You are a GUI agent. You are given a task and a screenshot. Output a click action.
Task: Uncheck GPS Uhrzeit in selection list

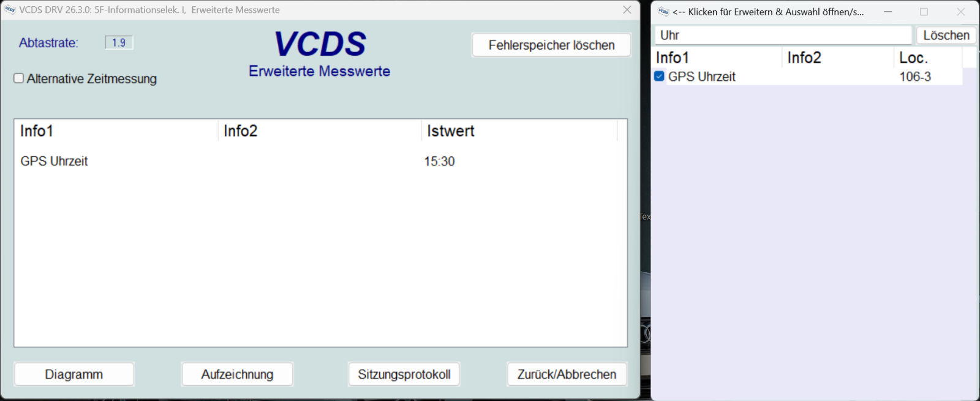pos(659,76)
